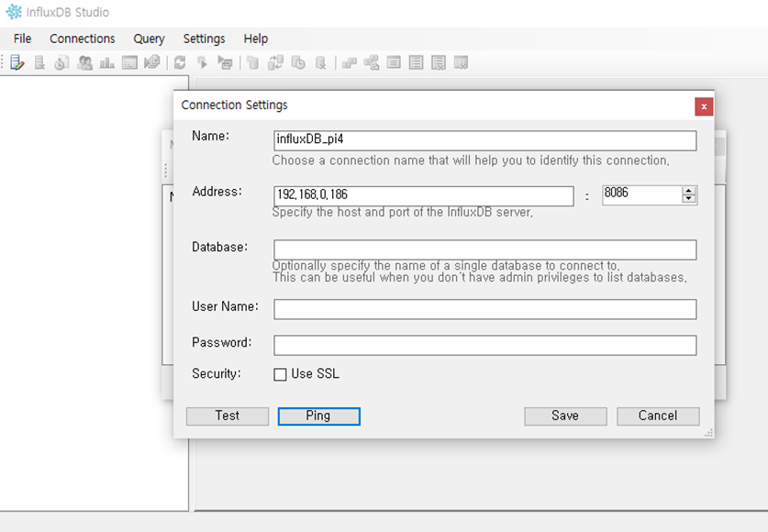Click the show series list icon
Viewport: 768px width, 532px height.
click(394, 62)
